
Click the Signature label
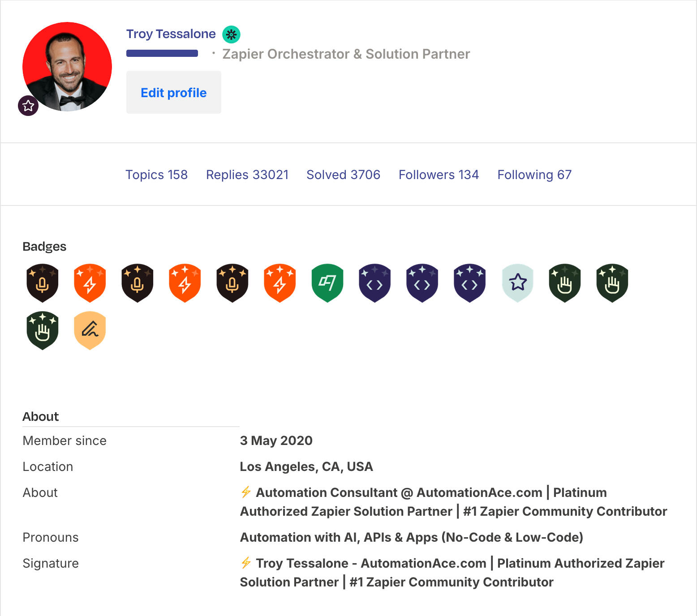point(51,563)
